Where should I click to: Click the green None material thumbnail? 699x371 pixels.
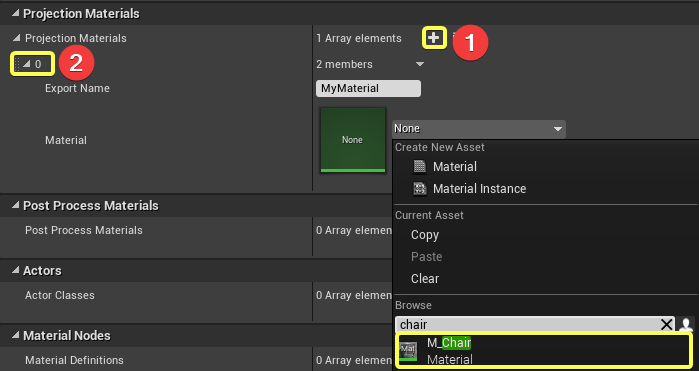(x=353, y=140)
